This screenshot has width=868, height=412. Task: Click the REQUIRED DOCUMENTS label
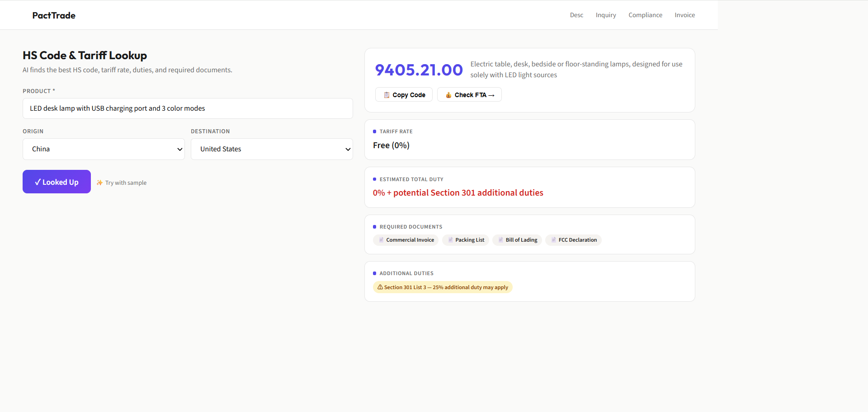(x=411, y=227)
